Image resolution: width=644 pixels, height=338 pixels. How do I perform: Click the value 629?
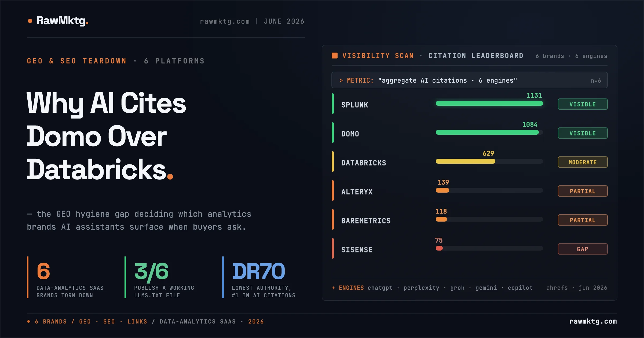488,153
